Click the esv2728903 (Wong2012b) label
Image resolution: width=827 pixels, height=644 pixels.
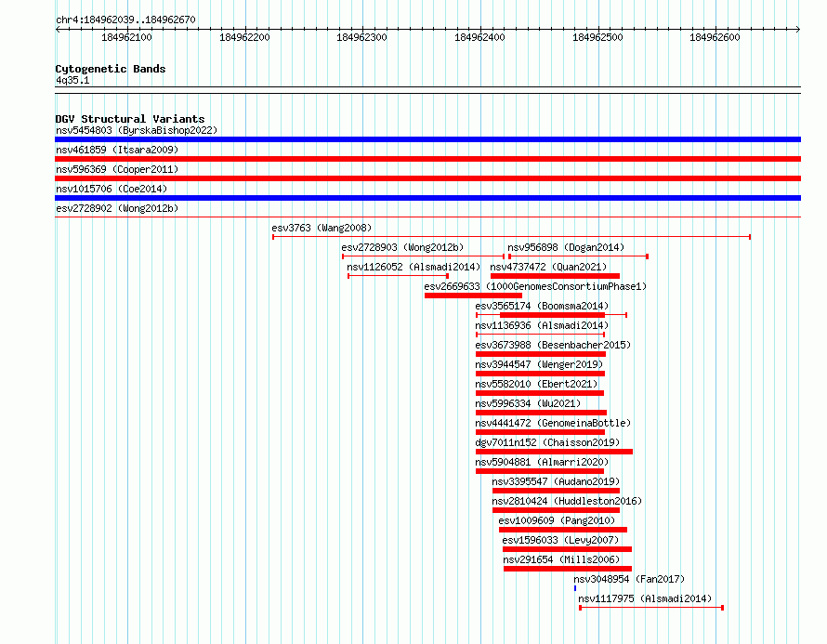point(402,247)
